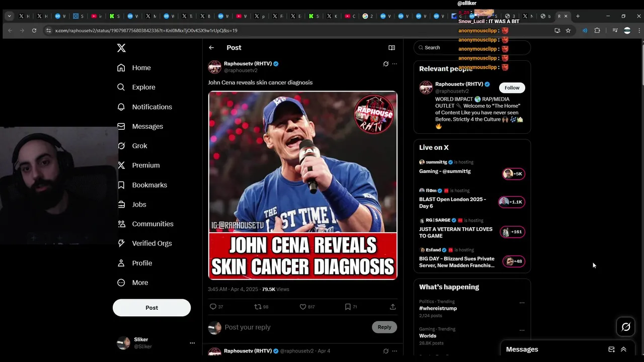The image size is (644, 362).
Task: Open a new browser tab
Action: pos(578,16)
